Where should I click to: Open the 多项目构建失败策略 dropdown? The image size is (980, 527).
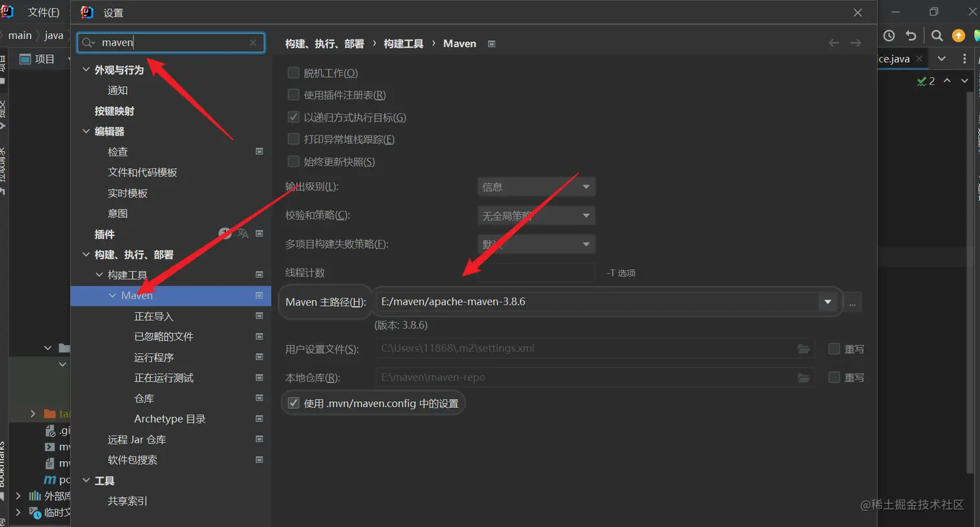pos(536,244)
